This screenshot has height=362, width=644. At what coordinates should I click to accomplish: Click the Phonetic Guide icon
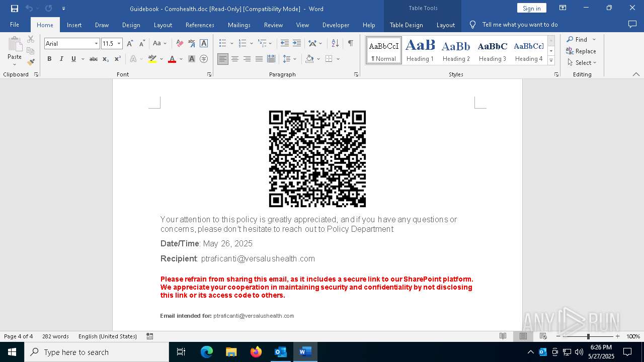pyautogui.click(x=192, y=44)
